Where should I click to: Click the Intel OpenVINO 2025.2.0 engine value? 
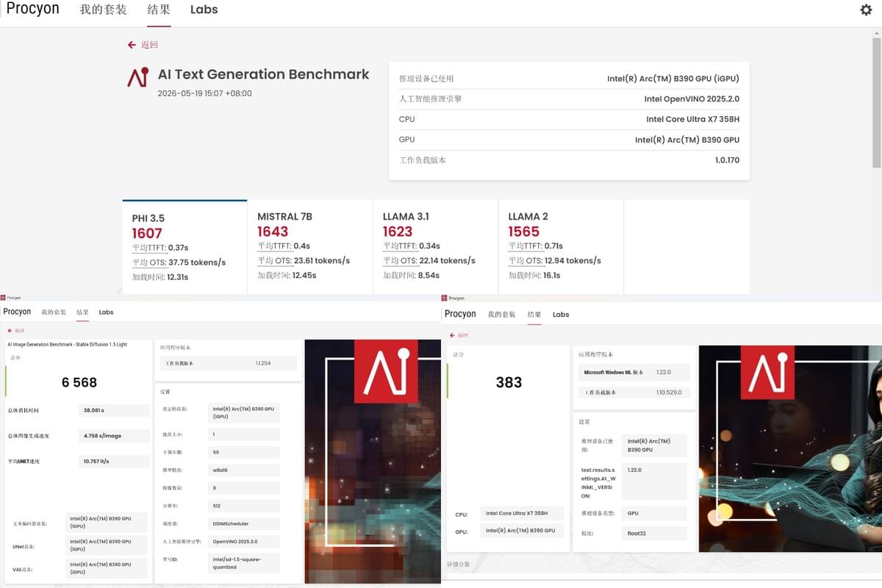click(692, 99)
